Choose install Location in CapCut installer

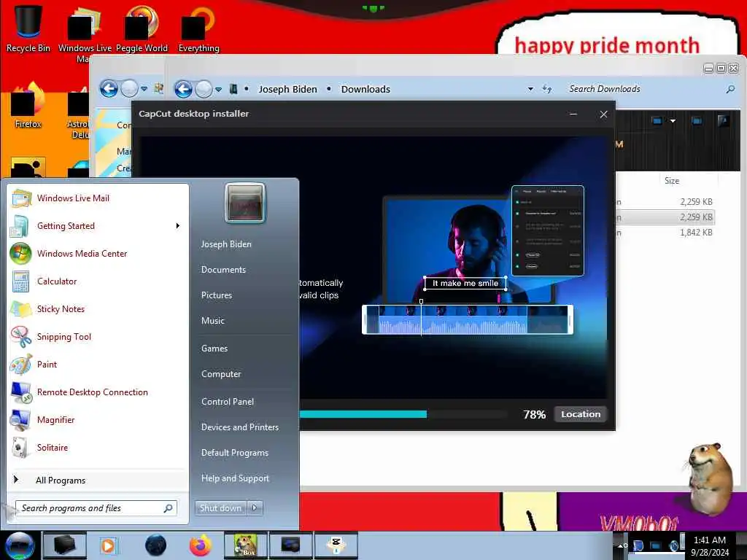pyautogui.click(x=581, y=414)
